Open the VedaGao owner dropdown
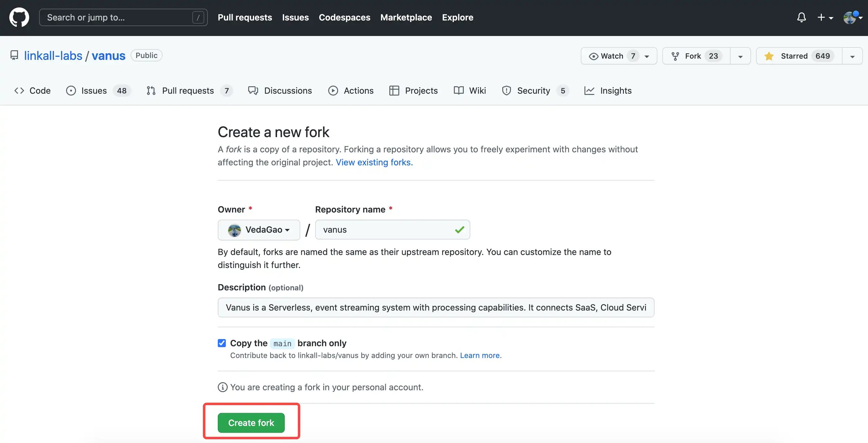This screenshot has width=868, height=443. click(259, 230)
